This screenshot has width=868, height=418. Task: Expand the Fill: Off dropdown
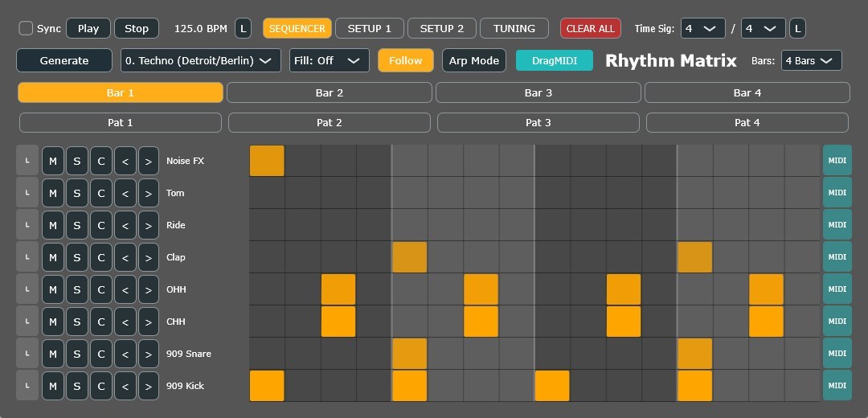click(329, 61)
